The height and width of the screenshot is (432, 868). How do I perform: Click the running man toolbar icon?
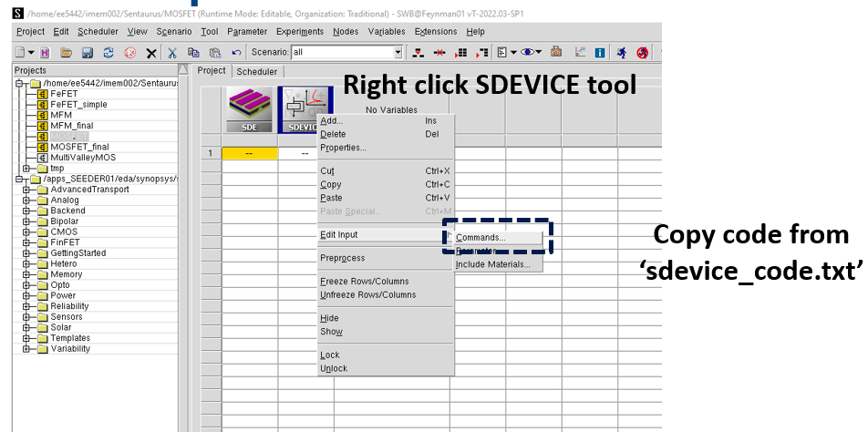[x=621, y=53]
